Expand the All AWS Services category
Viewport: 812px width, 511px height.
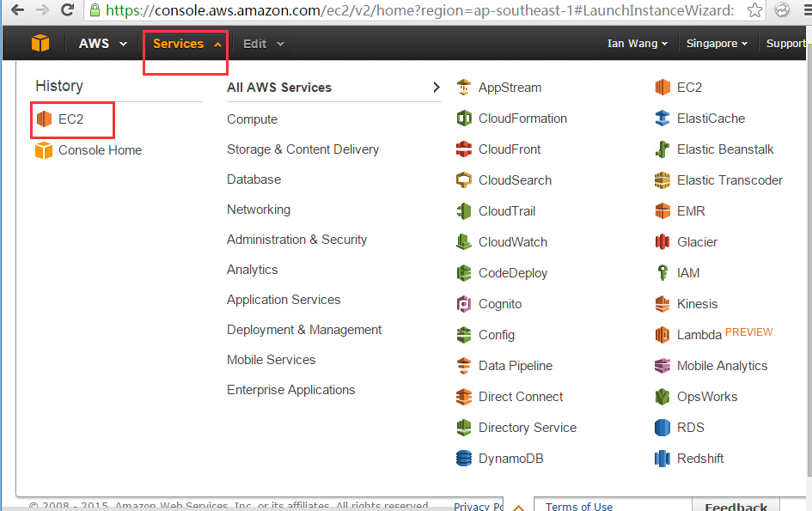[333, 88]
